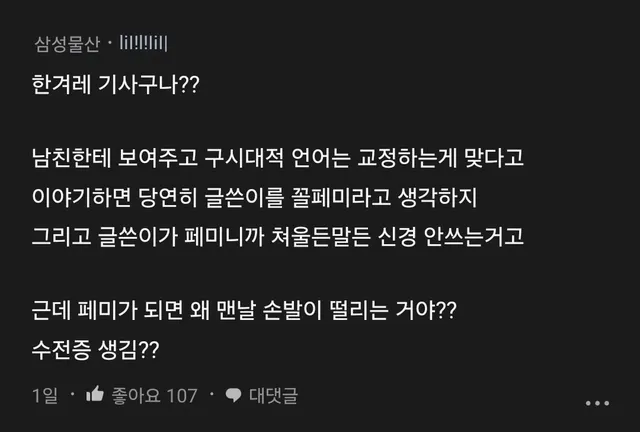This screenshot has height=432, width=640.
Task: Open the three-dot more options menu
Action: (x=598, y=400)
